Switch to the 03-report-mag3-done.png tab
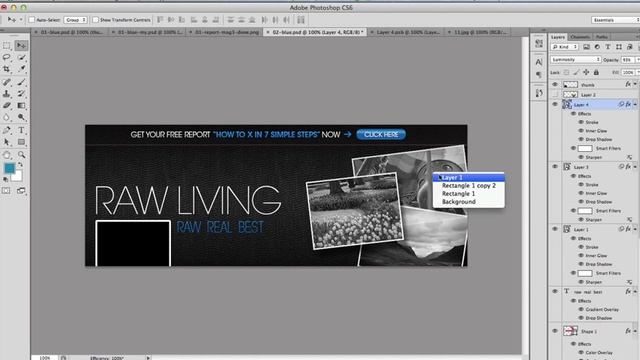 (227, 32)
